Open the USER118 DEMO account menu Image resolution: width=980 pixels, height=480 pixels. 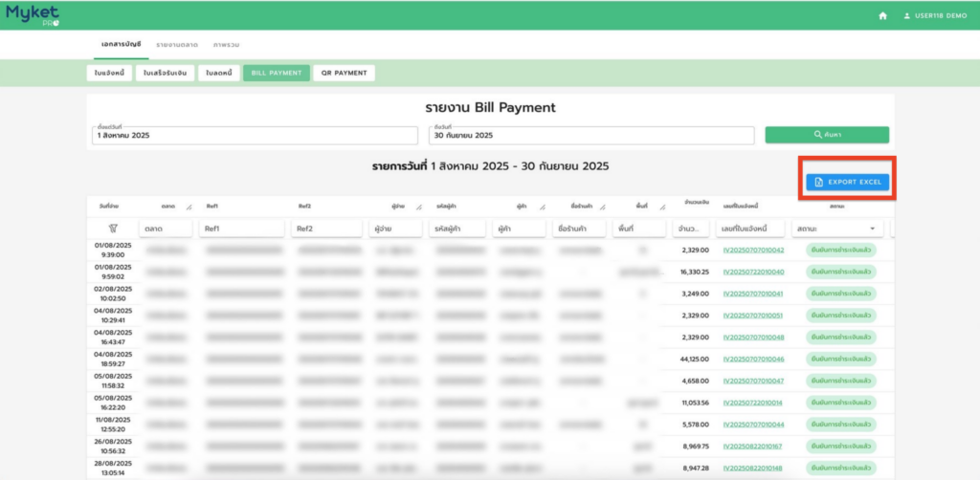click(935, 16)
